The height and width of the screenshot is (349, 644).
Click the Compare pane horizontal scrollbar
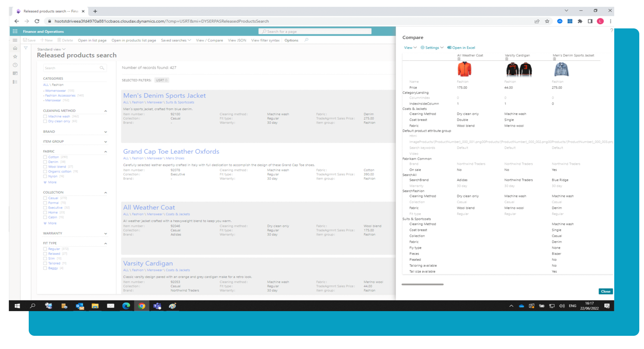[422, 284]
